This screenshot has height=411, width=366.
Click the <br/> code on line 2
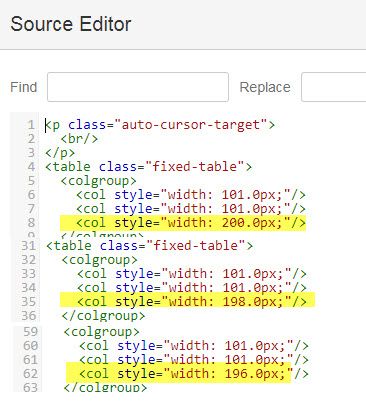pyautogui.click(x=79, y=139)
